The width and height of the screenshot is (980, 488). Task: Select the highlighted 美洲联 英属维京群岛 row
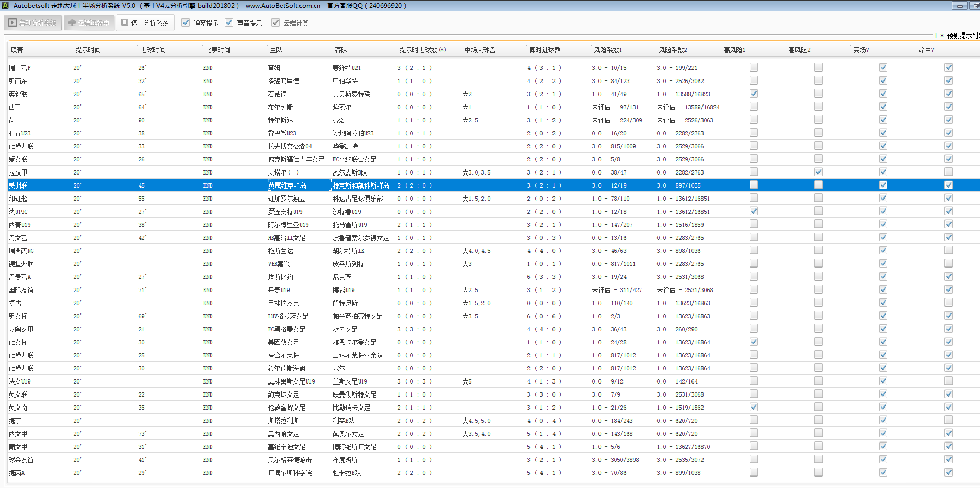pos(287,185)
